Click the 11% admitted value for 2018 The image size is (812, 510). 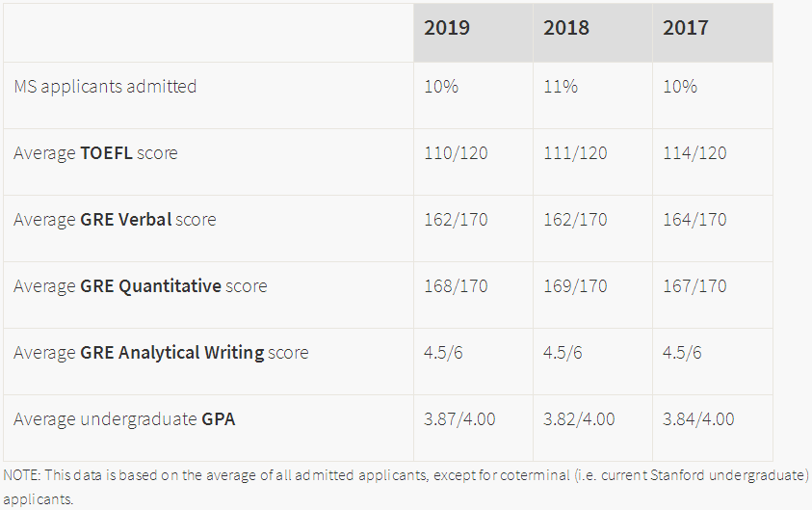pos(561,87)
